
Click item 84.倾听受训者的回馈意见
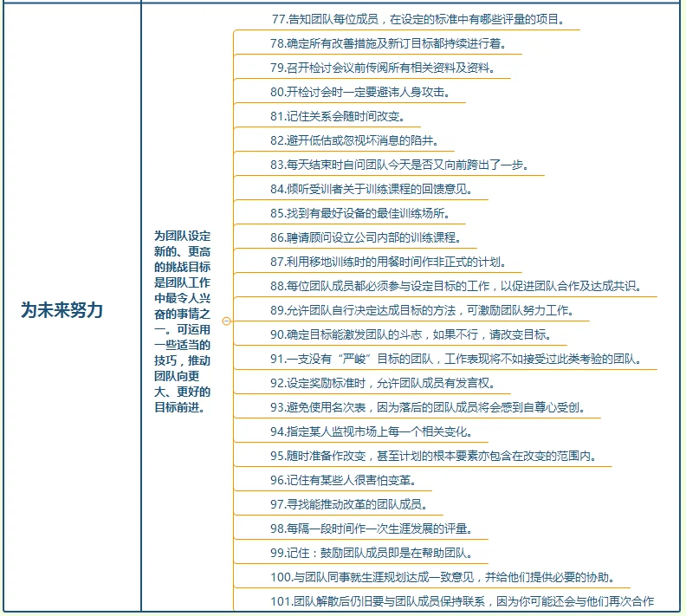(x=372, y=189)
